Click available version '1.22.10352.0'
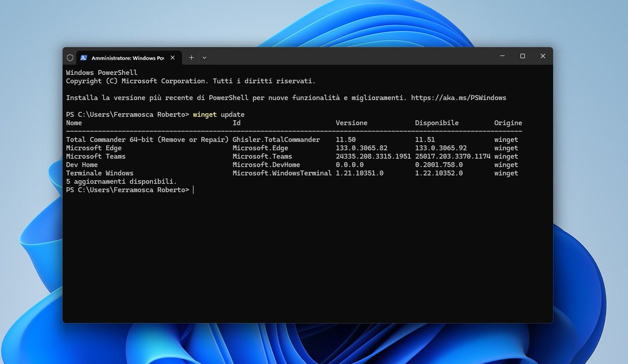This screenshot has height=364, width=628. [439, 173]
